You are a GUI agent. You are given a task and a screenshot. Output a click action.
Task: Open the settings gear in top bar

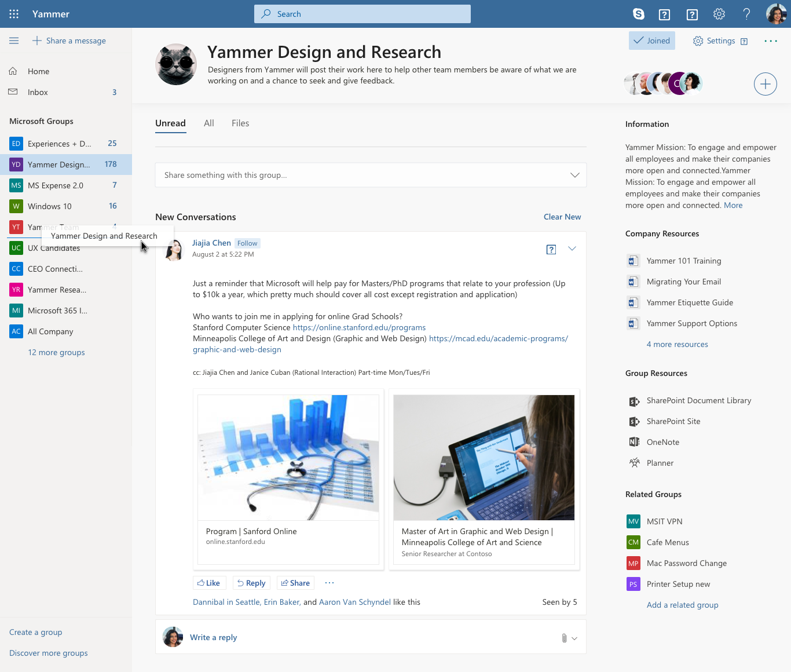[719, 14]
